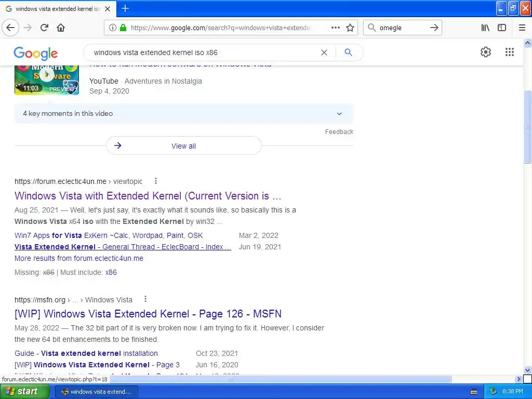Go to Google homepage via logo
This screenshot has height=399, width=532.
point(36,54)
